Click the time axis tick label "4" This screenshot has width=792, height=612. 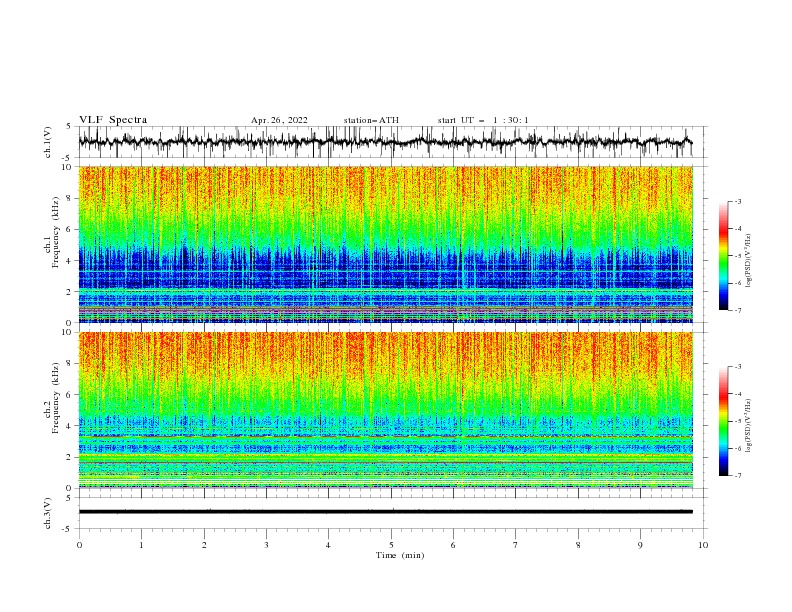(328, 545)
